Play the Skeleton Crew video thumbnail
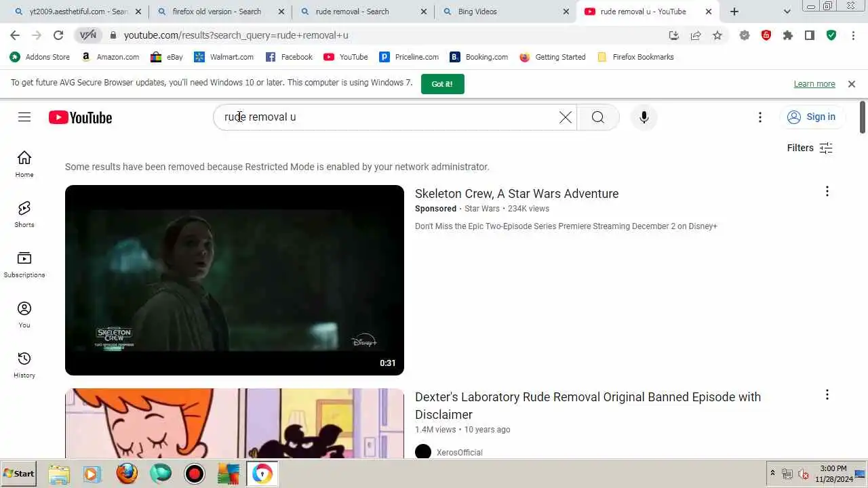 coord(235,280)
